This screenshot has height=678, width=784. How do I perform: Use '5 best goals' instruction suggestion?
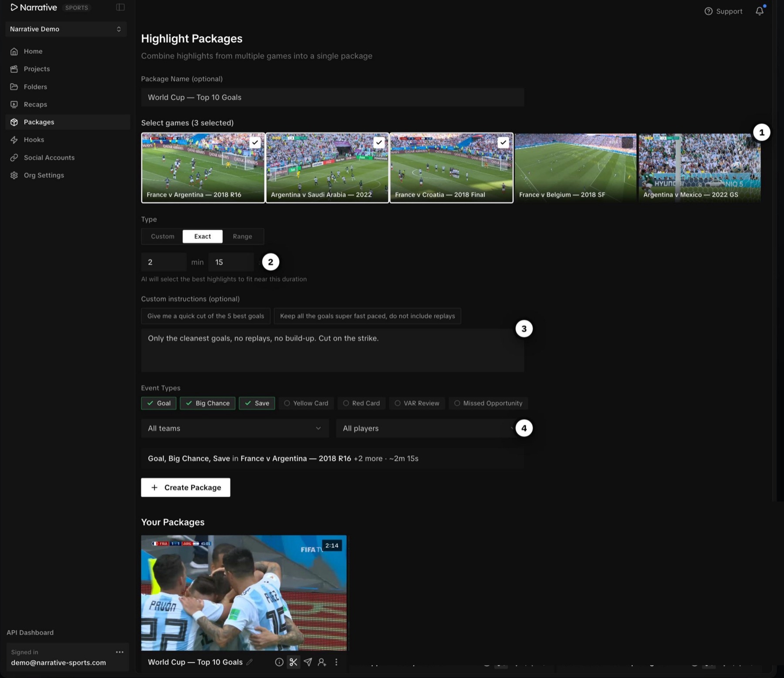(206, 316)
